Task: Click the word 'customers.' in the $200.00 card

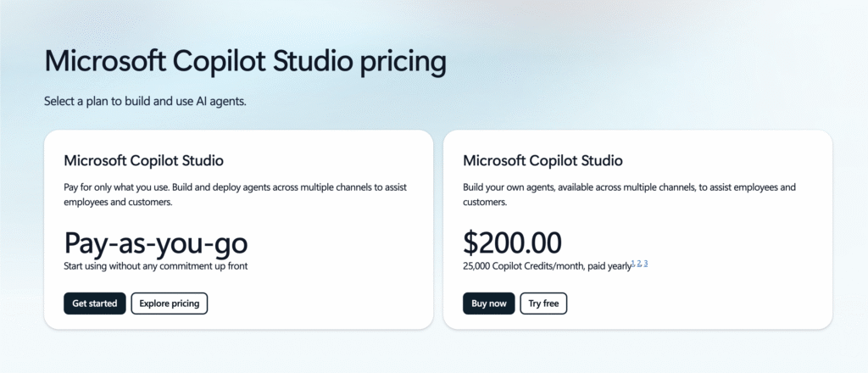Action: (485, 203)
